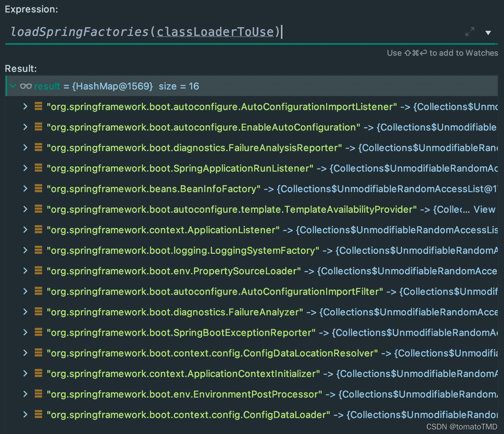Expand the EnvironmentPostProcessor entry
The height and width of the screenshot is (434, 504).
[25, 394]
